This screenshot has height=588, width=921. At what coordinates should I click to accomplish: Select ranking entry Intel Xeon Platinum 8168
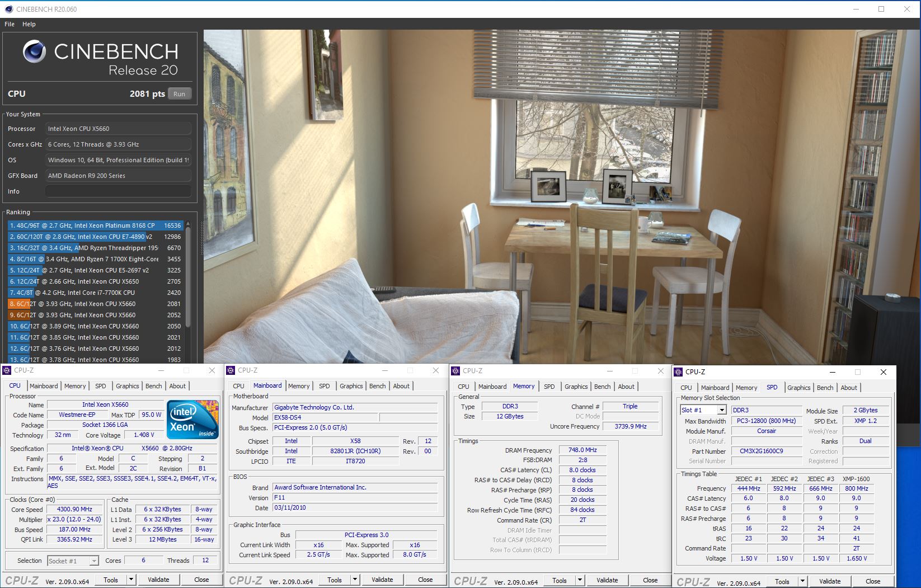tap(95, 225)
